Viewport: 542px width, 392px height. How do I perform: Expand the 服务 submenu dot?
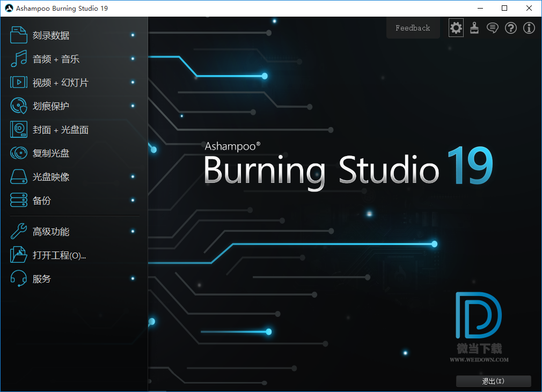pos(133,278)
